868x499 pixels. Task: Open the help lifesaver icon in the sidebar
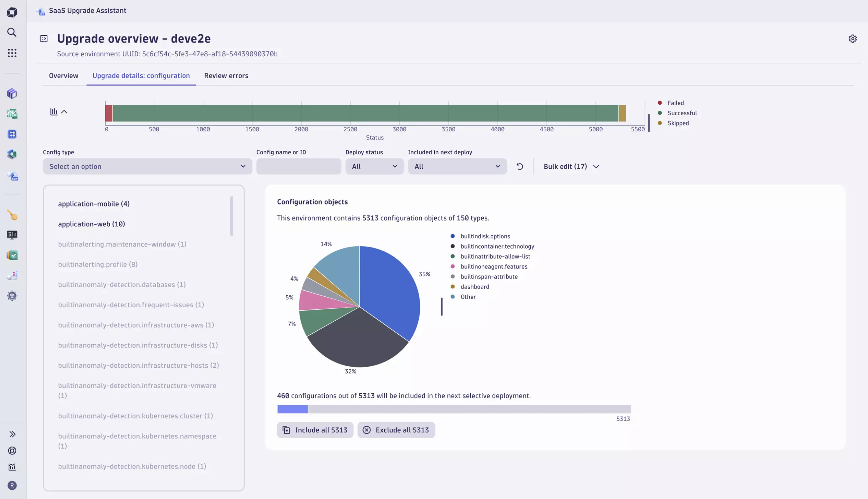click(x=12, y=451)
